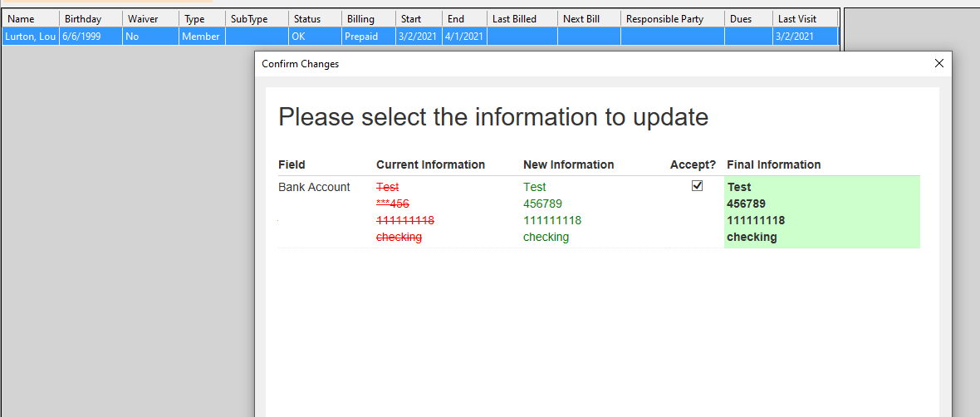Click the SubType column header
The width and height of the screenshot is (980, 417).
[x=257, y=19]
